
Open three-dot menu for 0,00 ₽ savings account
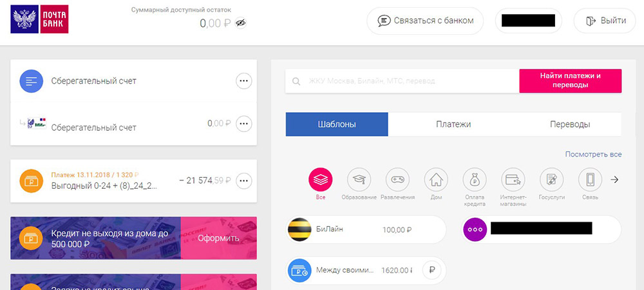click(x=244, y=123)
